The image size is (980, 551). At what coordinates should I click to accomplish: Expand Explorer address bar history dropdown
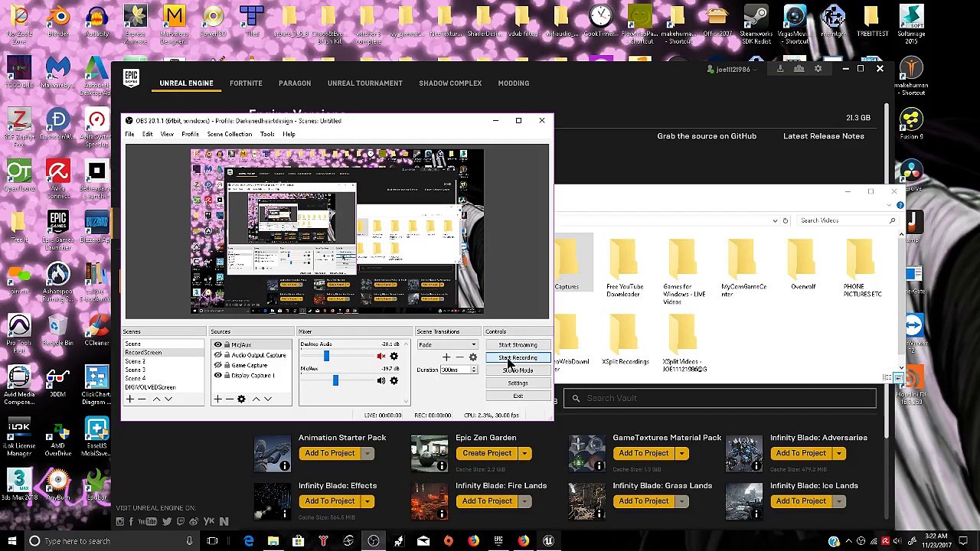click(x=775, y=220)
